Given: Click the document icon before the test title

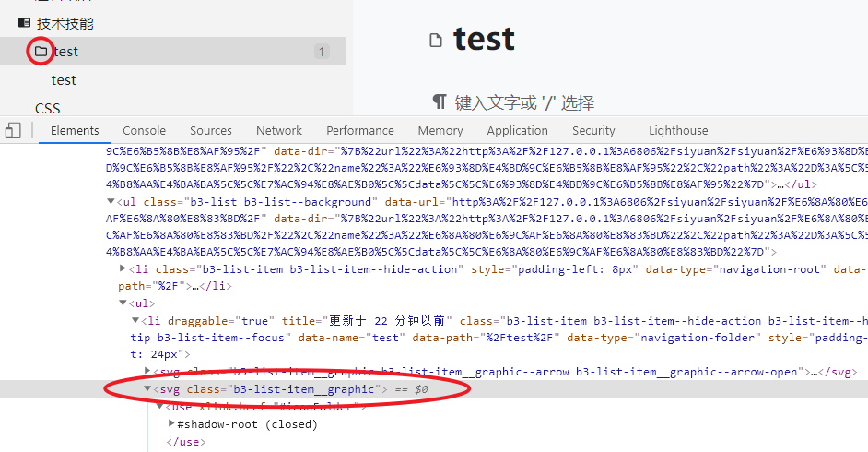Looking at the screenshot, I should click(437, 40).
